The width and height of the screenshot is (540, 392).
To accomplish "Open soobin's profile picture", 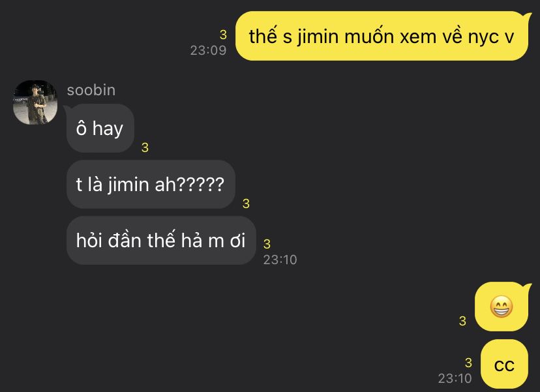I will [35, 102].
